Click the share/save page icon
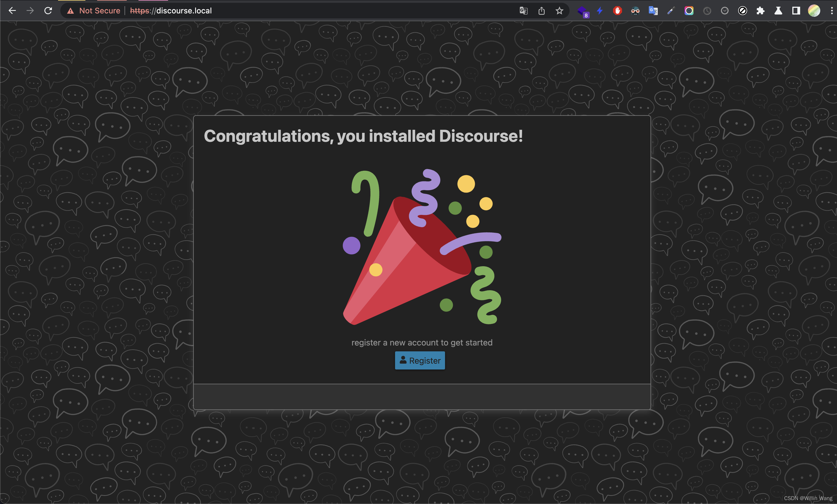The height and width of the screenshot is (504, 837). pyautogui.click(x=541, y=10)
